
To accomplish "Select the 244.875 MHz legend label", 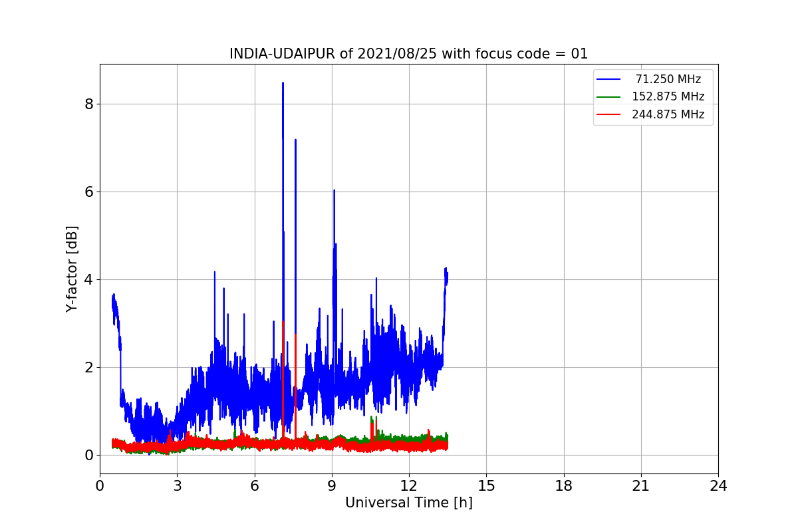I will [668, 114].
